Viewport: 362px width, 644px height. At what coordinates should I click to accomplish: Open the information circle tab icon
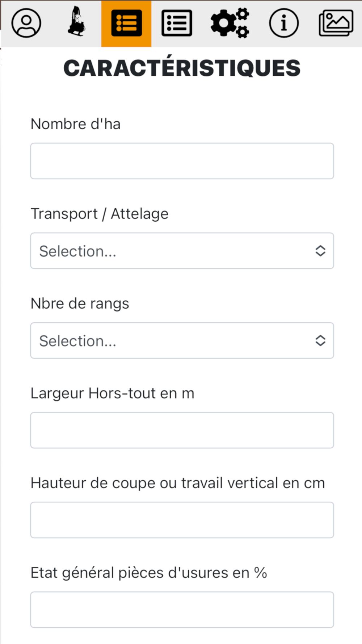click(284, 24)
